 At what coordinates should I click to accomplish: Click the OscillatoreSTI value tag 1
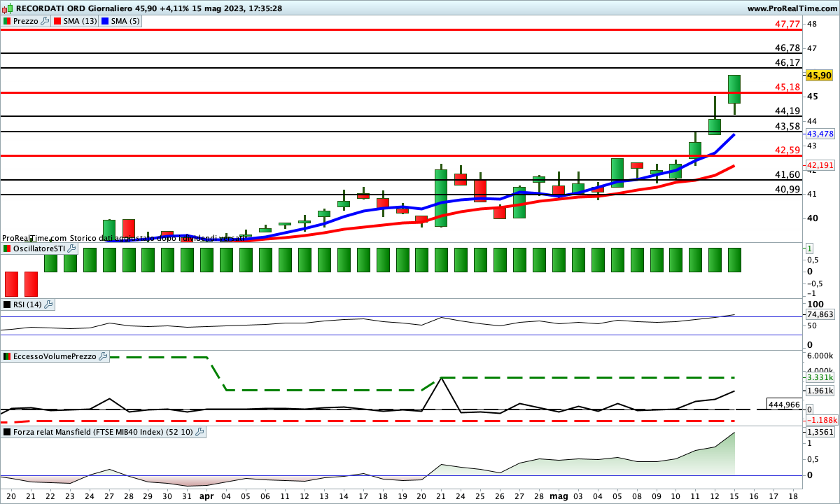[809, 248]
